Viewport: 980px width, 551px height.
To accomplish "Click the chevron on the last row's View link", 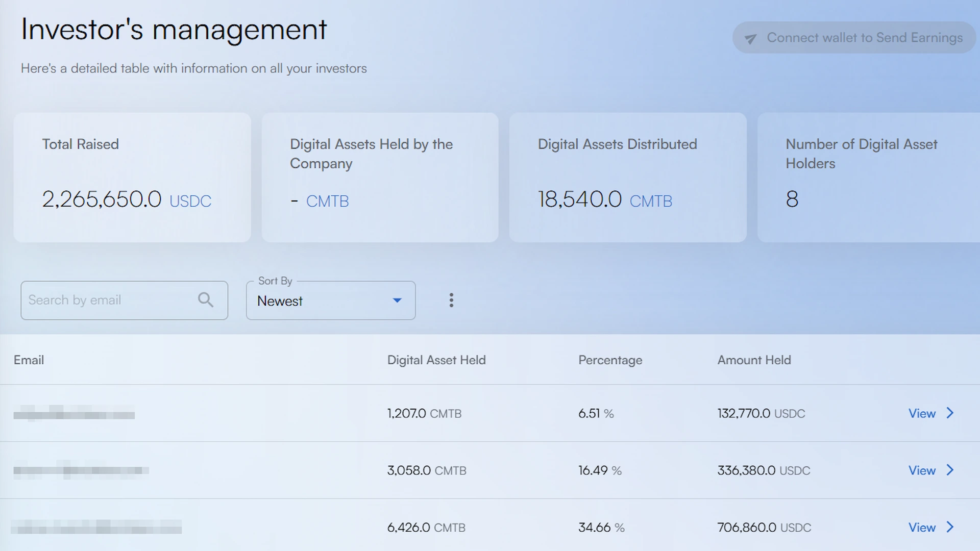I will pyautogui.click(x=949, y=528).
